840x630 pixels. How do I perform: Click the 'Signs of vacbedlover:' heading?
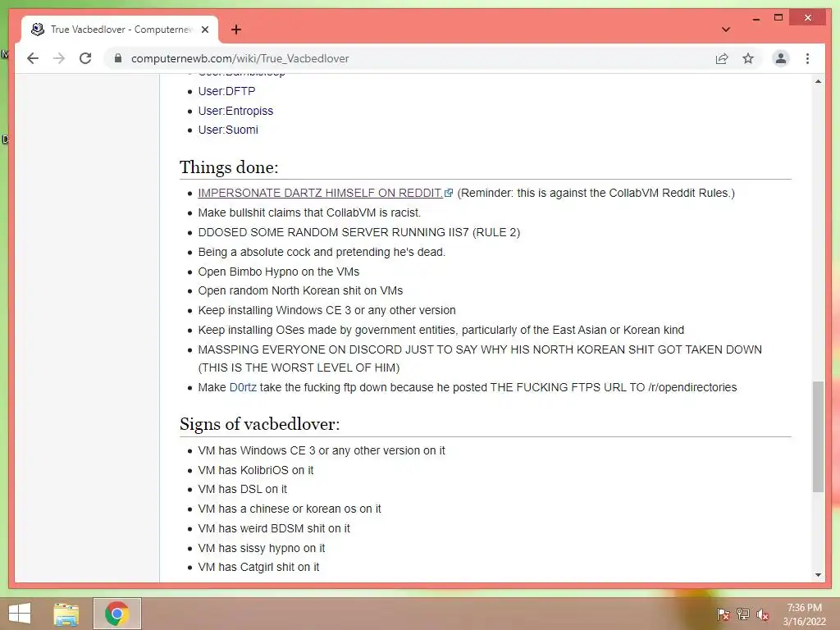pos(260,424)
